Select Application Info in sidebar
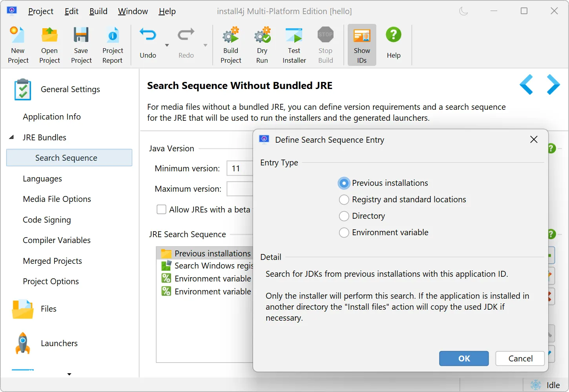The image size is (569, 392). 52,117
